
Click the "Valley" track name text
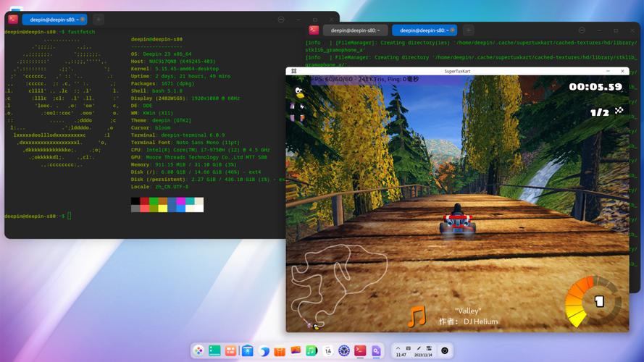467,311
